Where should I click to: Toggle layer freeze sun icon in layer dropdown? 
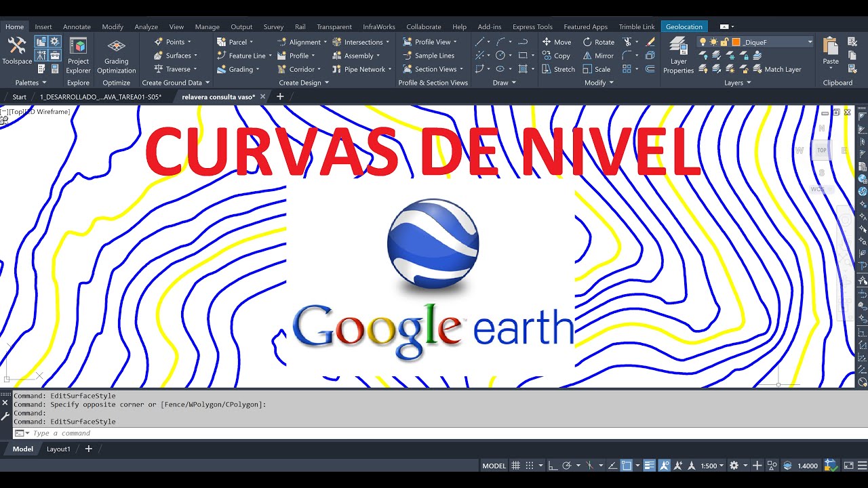tap(714, 42)
